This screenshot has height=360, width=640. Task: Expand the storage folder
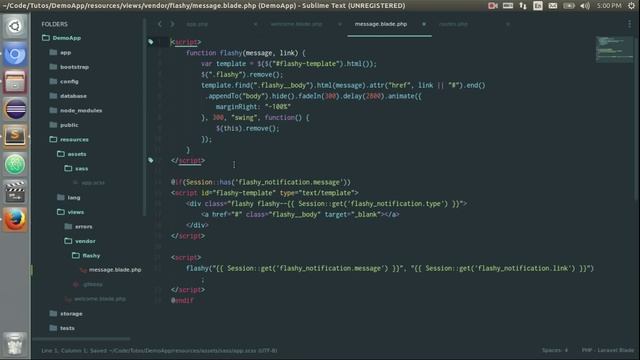(66, 313)
